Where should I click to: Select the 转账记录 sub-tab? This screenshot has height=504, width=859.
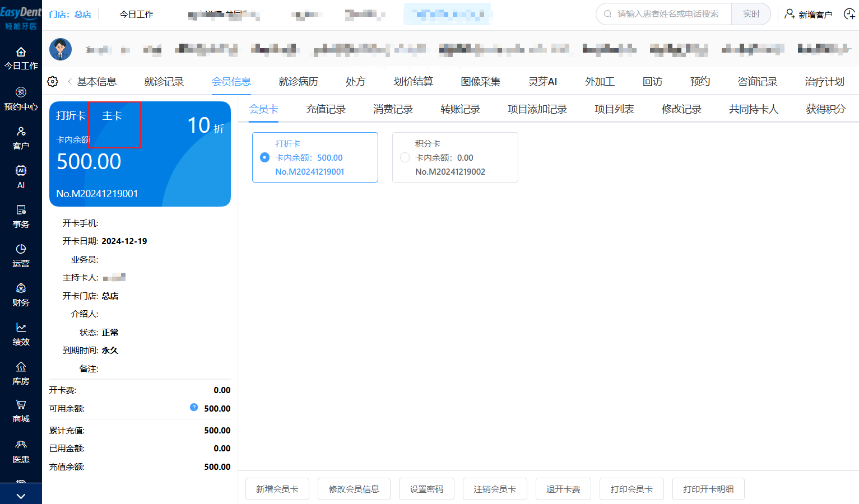(x=460, y=109)
